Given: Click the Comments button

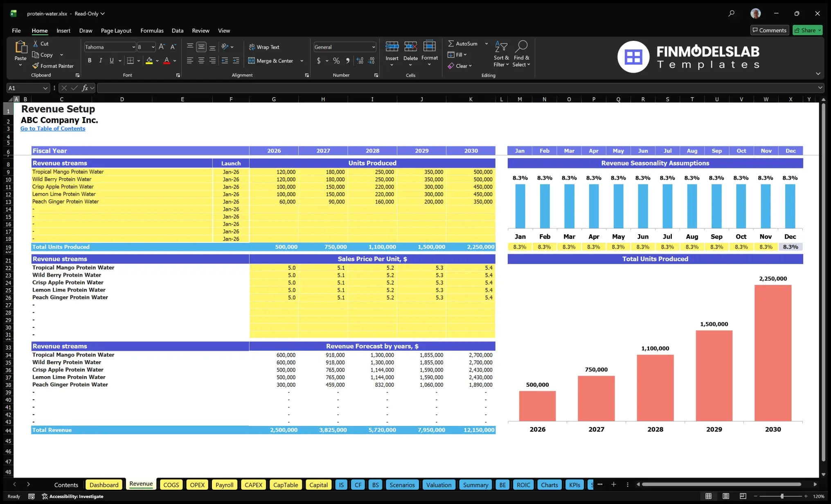Looking at the screenshot, I should click(x=770, y=30).
